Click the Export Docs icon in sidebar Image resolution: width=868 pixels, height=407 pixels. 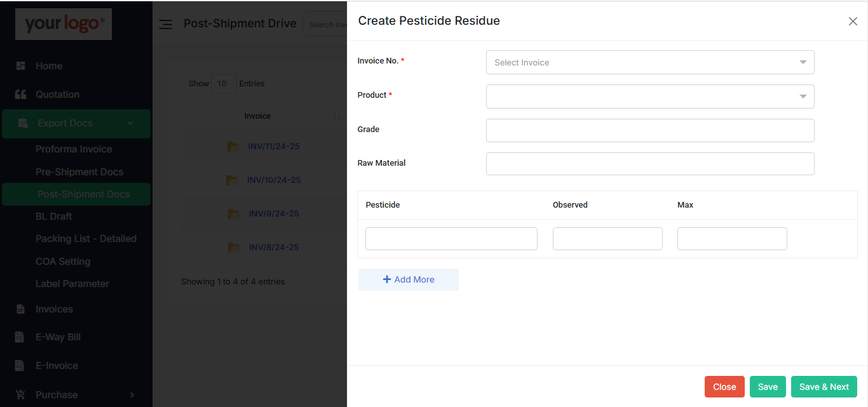pos(23,123)
